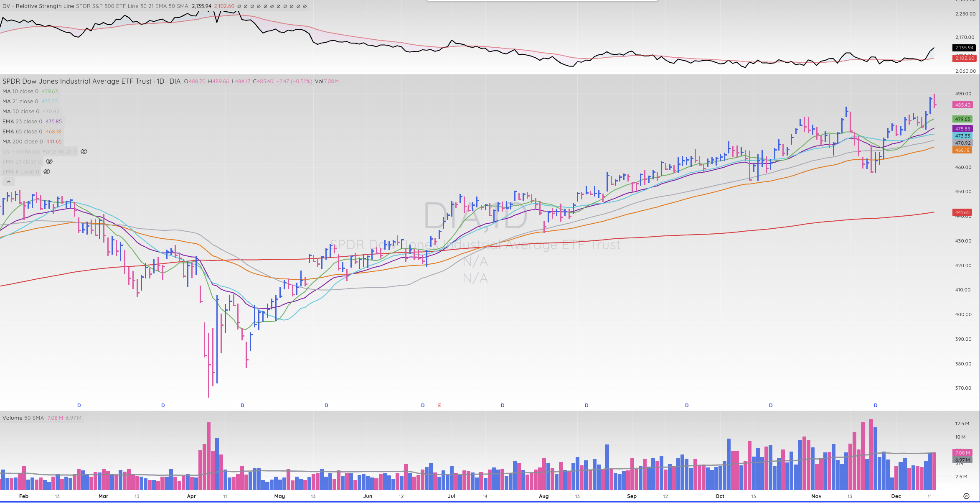This screenshot has width=980, height=503.
Task: Click the D dividend marker under October 13
Action: coord(771,405)
